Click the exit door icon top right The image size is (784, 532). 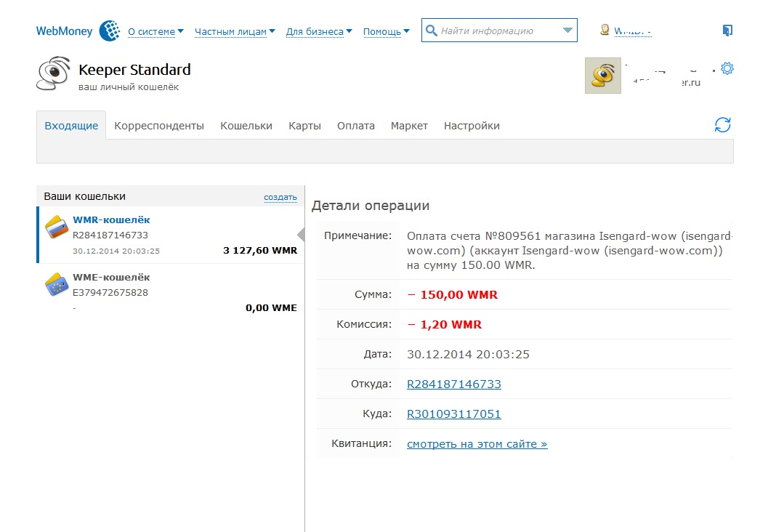pyautogui.click(x=727, y=31)
